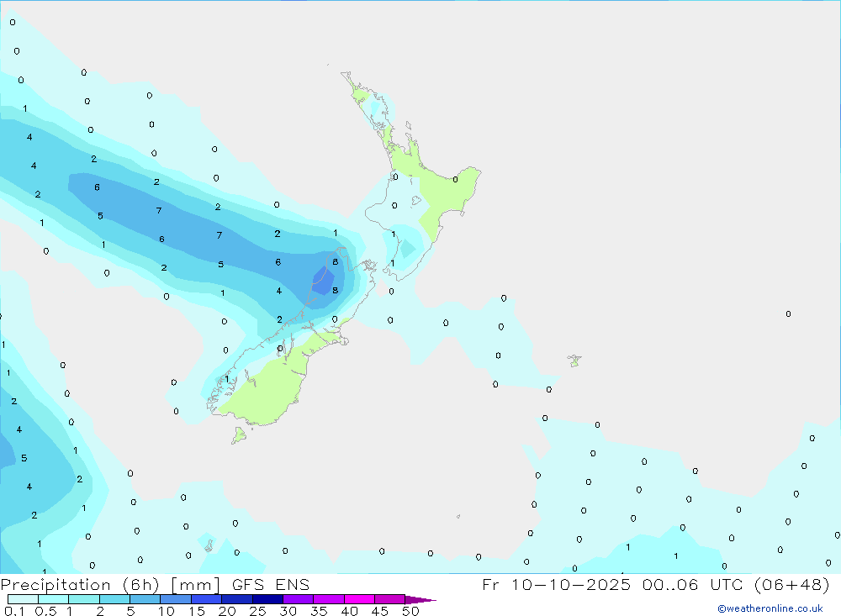
Task: Click the darkest blue precipitation patch near South Island
Action: point(324,281)
